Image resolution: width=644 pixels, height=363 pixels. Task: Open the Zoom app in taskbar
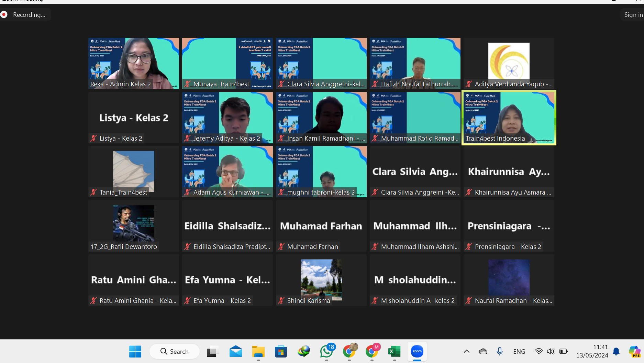click(417, 351)
